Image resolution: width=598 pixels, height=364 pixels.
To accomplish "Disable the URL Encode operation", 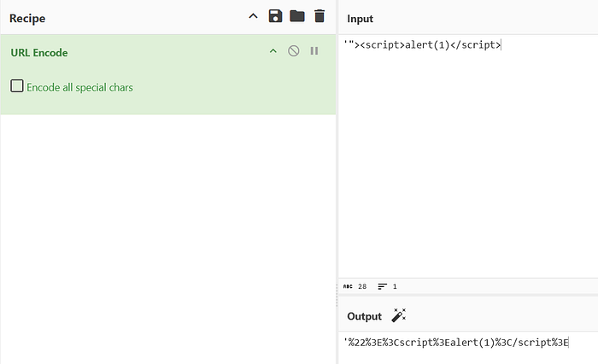I will pos(293,50).
